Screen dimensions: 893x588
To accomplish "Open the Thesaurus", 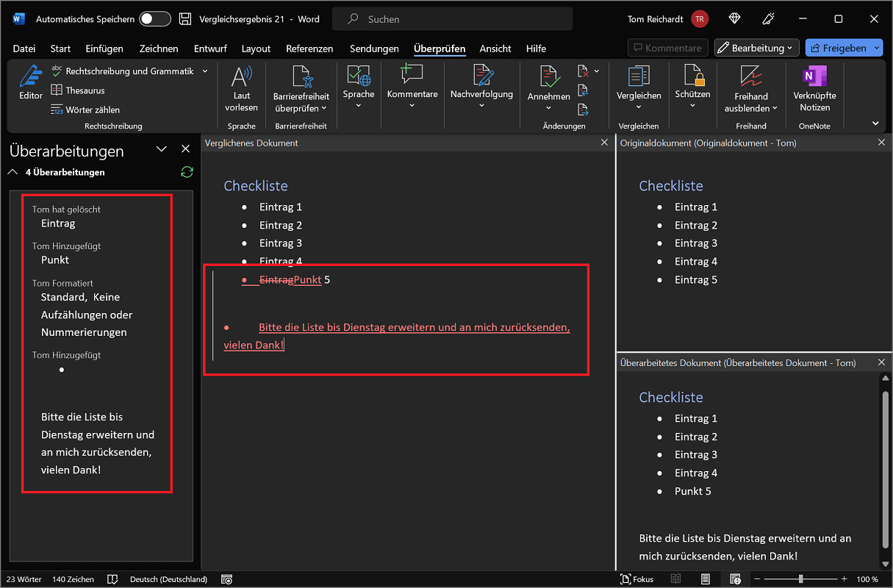I will point(77,90).
